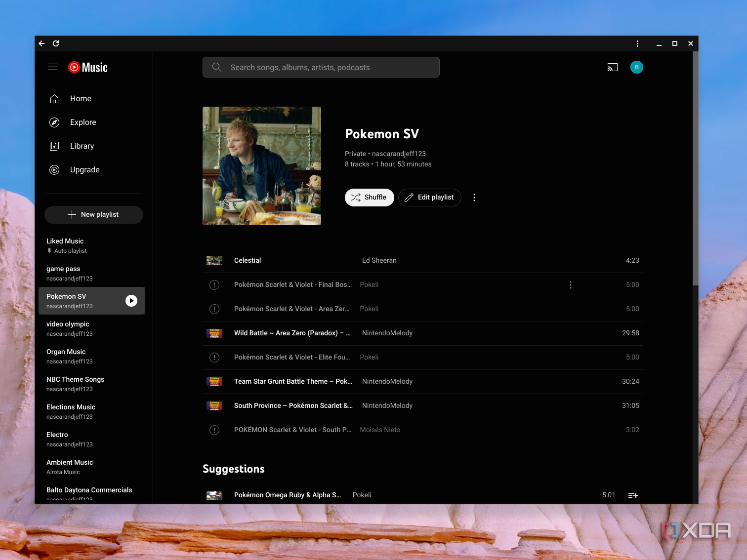Open the Organ Music playlist
Screen dimensions: 747x560
tap(92, 356)
